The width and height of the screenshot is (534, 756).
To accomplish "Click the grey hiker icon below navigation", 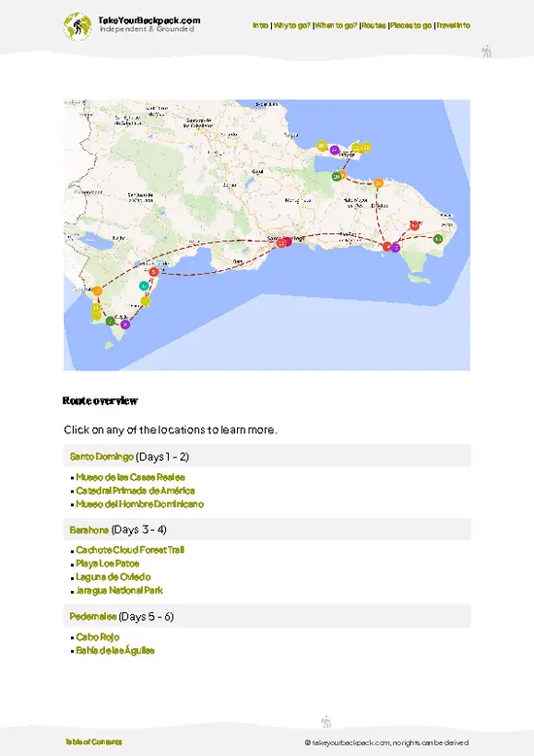I will [x=486, y=52].
